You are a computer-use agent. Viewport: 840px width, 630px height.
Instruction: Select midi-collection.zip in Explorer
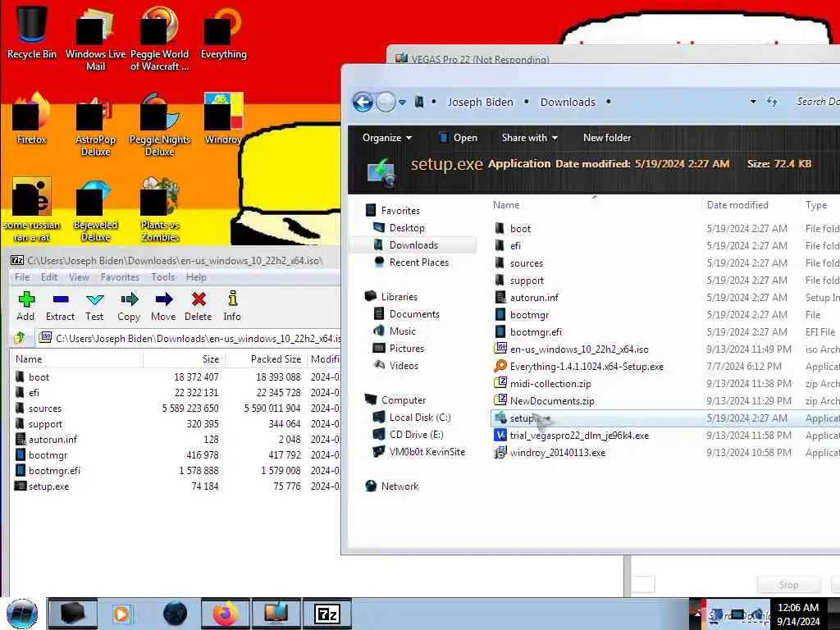click(x=550, y=384)
